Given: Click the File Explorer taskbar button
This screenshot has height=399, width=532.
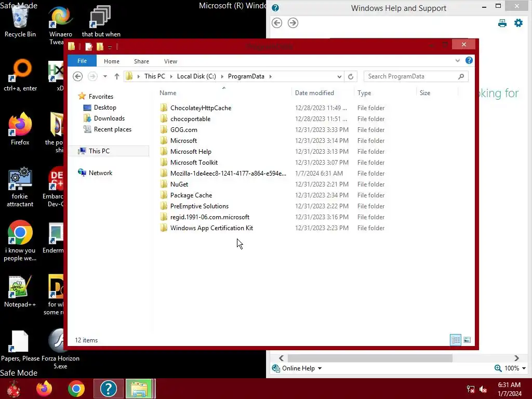Looking at the screenshot, I should point(140,389).
